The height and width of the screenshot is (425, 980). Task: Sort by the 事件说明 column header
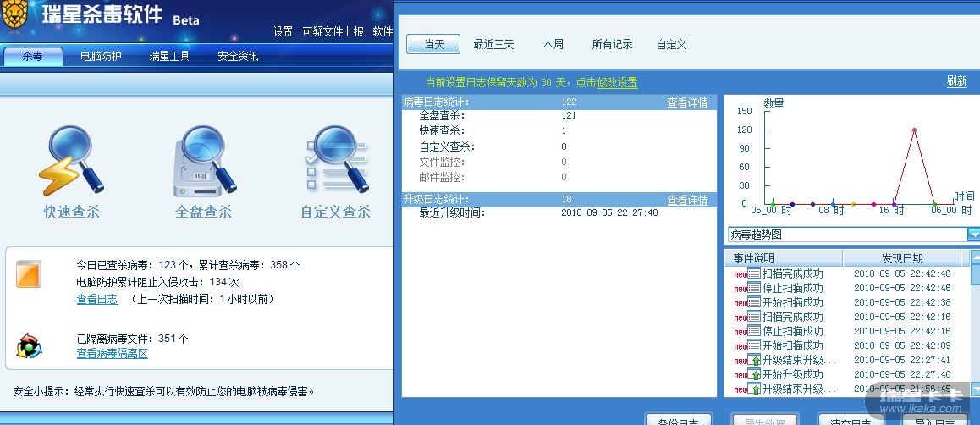785,258
